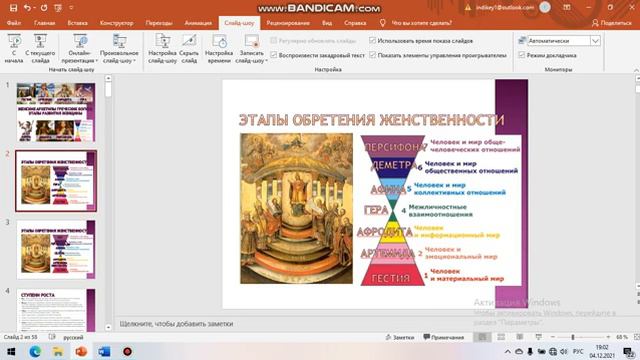This screenshot has width=640, height=360.
Task: Select slide 3 thumbnail
Action: pyautogui.click(x=56, y=249)
